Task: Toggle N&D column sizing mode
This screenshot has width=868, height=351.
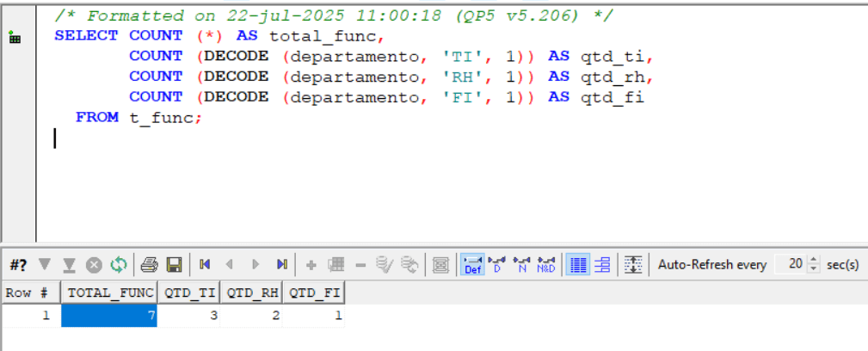Action: (x=546, y=265)
